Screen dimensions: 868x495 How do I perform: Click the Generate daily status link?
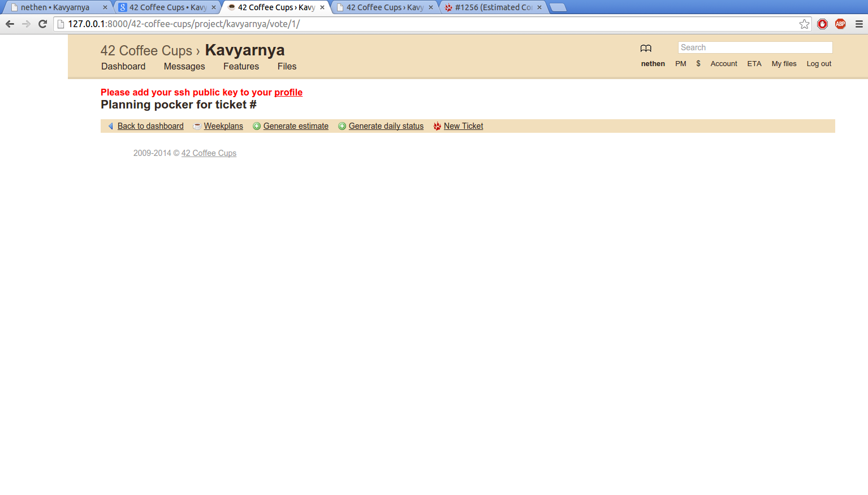point(386,126)
